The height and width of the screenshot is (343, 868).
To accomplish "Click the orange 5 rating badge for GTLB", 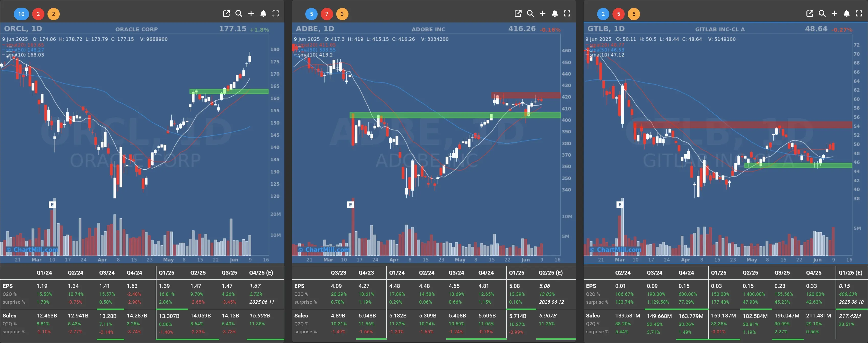I will pyautogui.click(x=634, y=14).
